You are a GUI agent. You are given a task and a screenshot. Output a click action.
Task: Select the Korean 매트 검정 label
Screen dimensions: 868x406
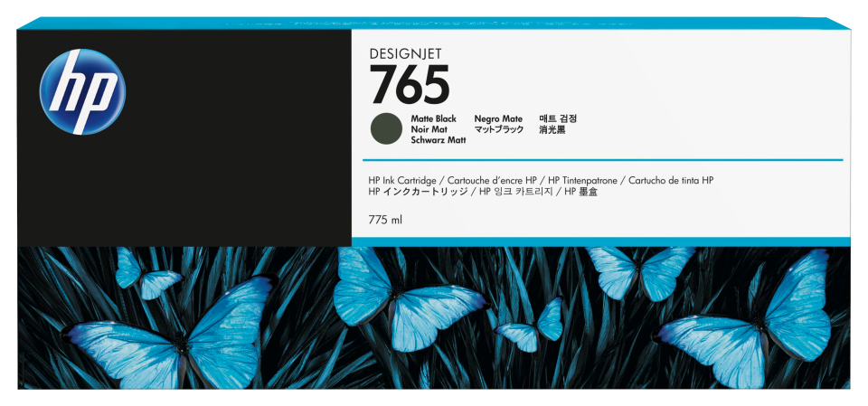pyautogui.click(x=558, y=119)
